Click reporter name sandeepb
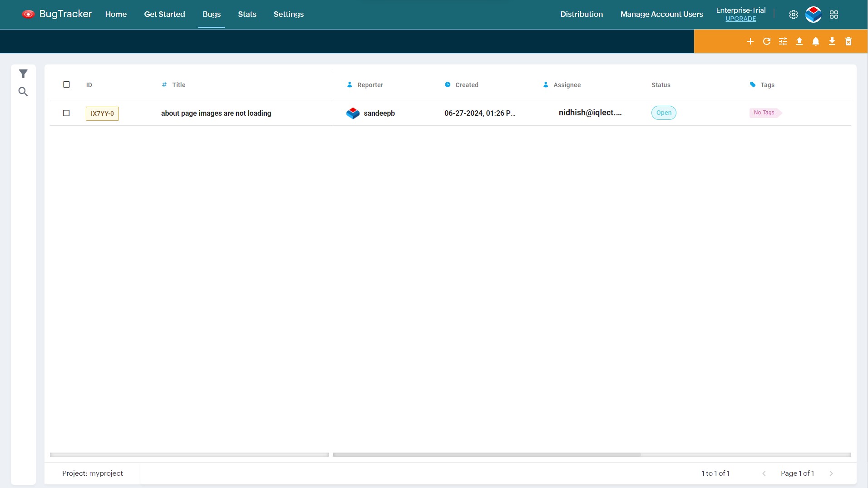This screenshot has width=868, height=488. click(379, 113)
